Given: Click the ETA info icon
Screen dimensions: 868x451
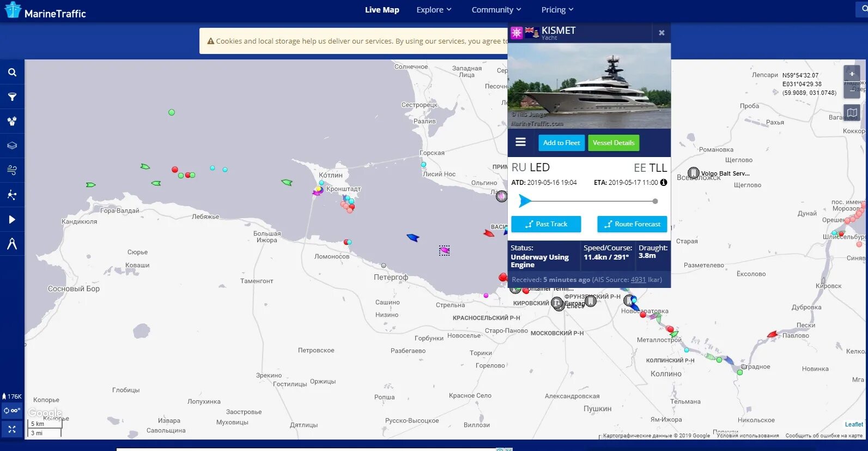Looking at the screenshot, I should click(664, 183).
